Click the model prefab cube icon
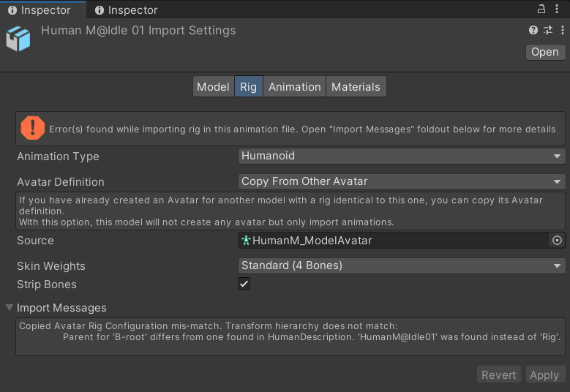 tap(18, 39)
